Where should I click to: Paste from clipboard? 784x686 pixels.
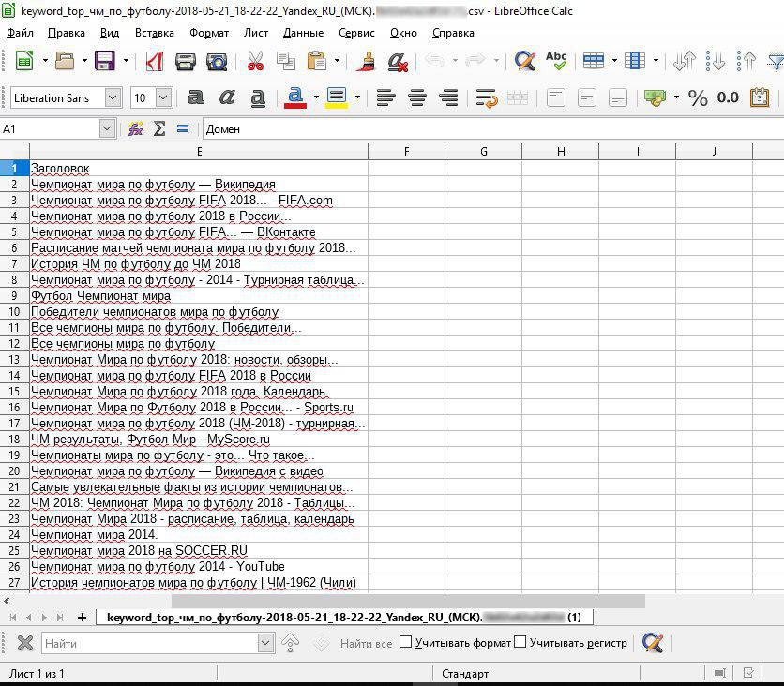pos(316,62)
